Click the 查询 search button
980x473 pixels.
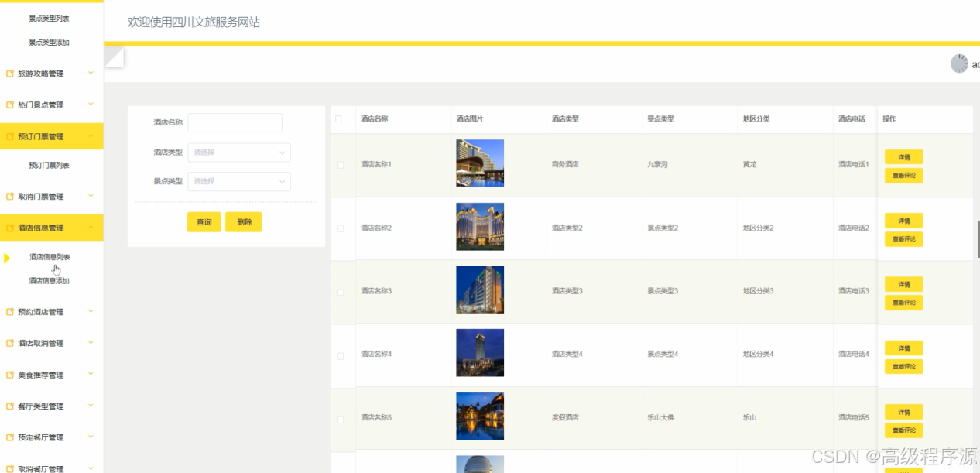click(204, 222)
